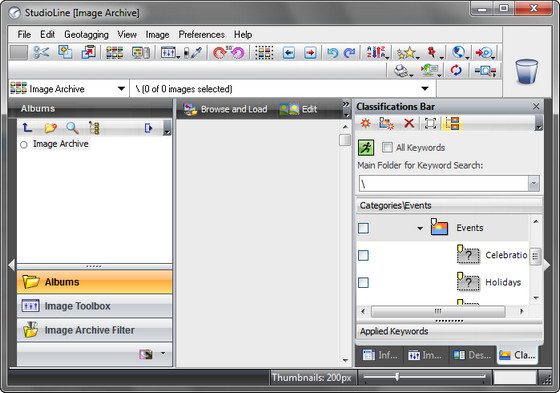Open the Image Archive Filter panel
The height and width of the screenshot is (393, 560).
[94, 330]
